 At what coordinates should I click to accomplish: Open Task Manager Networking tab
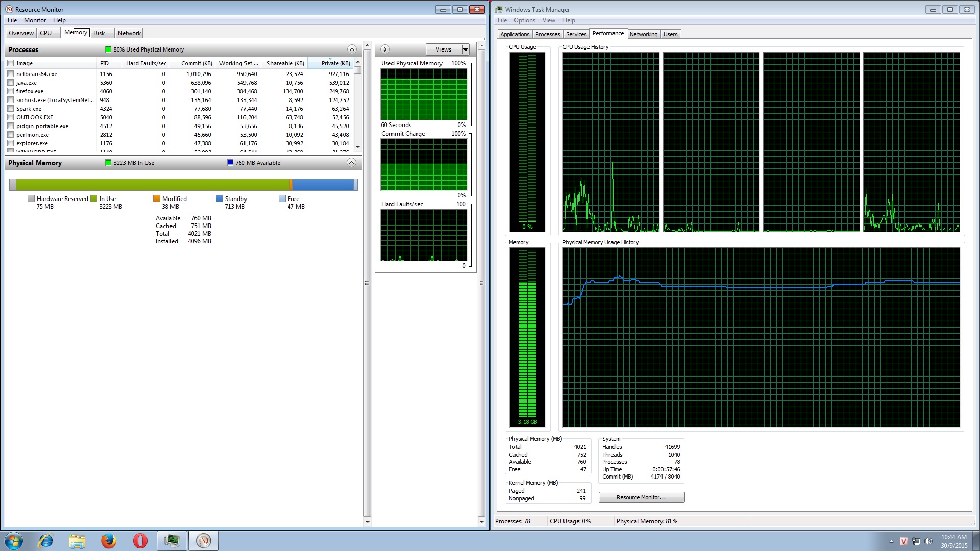tap(643, 34)
